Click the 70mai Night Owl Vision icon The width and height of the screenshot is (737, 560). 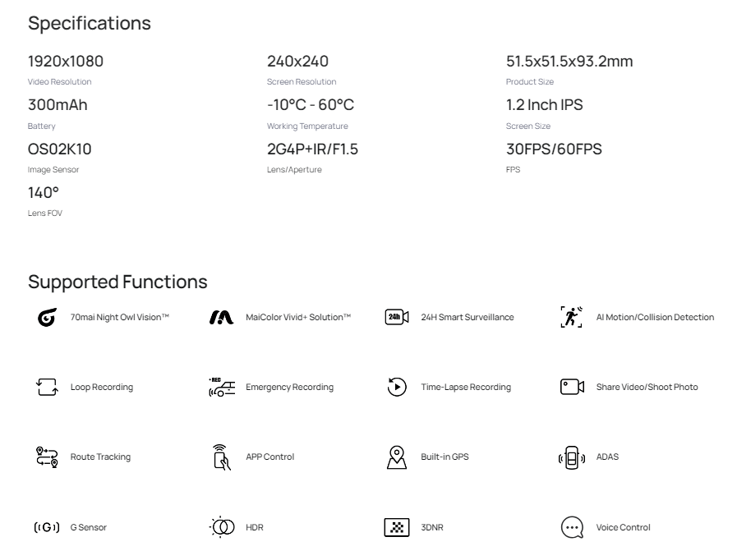click(x=44, y=317)
